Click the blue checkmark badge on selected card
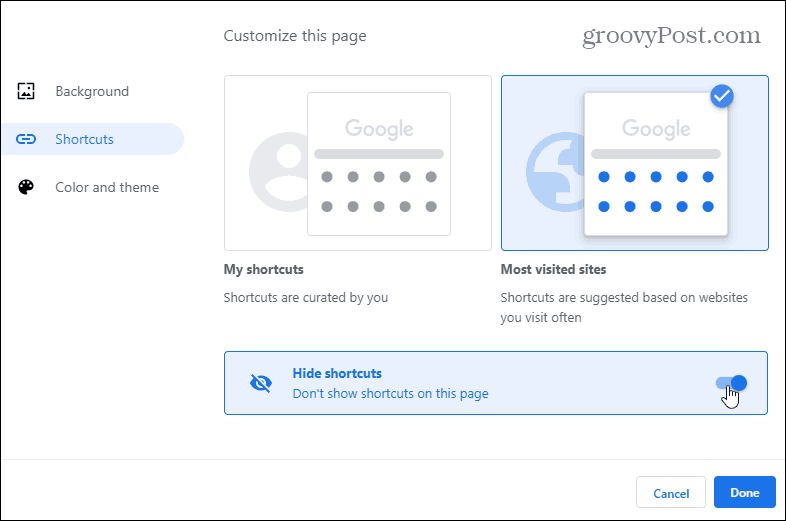Viewport: 786px width, 521px height. pos(722,96)
